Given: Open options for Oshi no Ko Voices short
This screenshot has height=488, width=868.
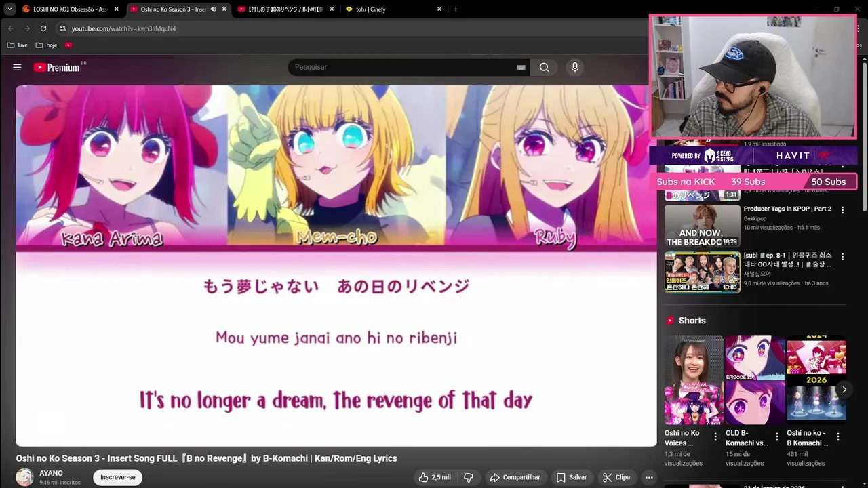Looking at the screenshot, I should 715,437.
